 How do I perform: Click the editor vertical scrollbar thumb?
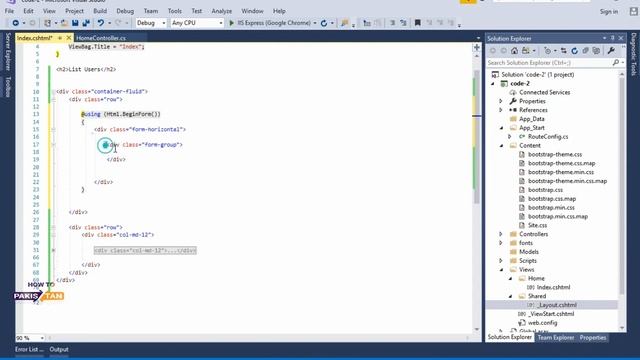point(476,137)
